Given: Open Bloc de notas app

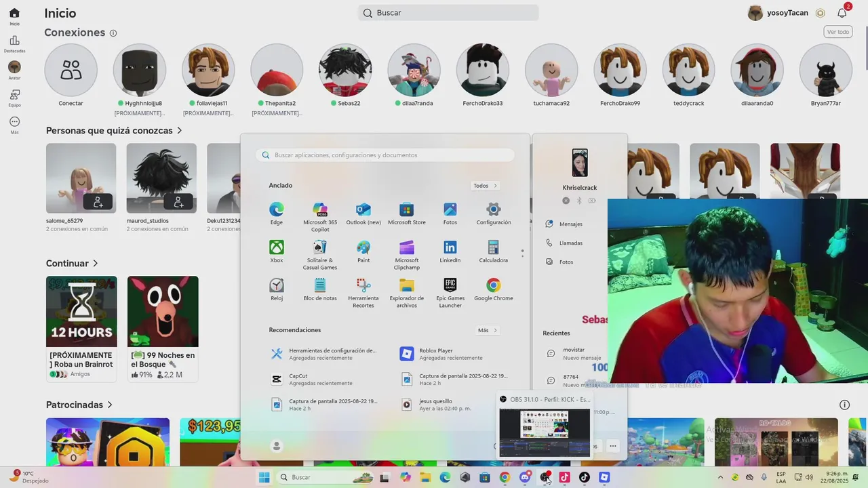Looking at the screenshot, I should (x=320, y=289).
